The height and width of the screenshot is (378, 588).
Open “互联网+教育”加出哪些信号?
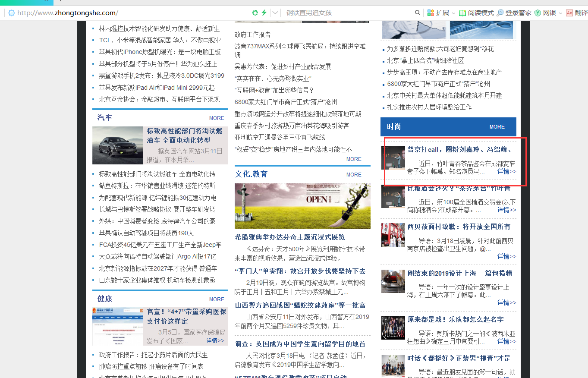(x=274, y=90)
